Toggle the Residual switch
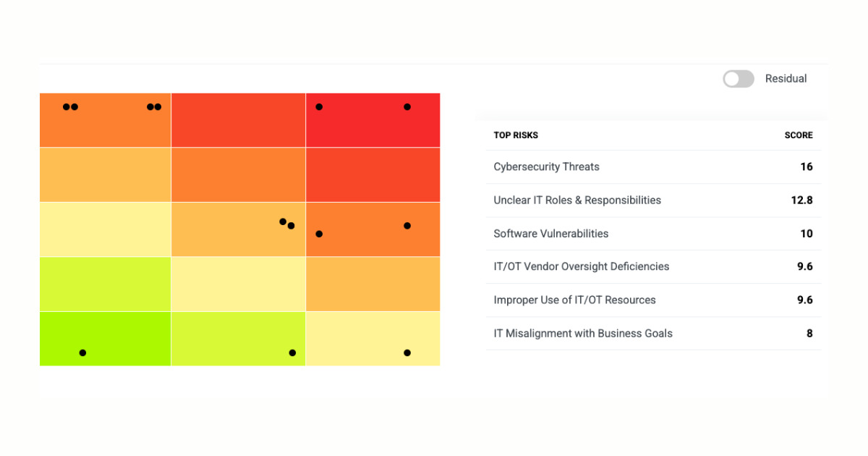The image size is (868, 456). [738, 79]
